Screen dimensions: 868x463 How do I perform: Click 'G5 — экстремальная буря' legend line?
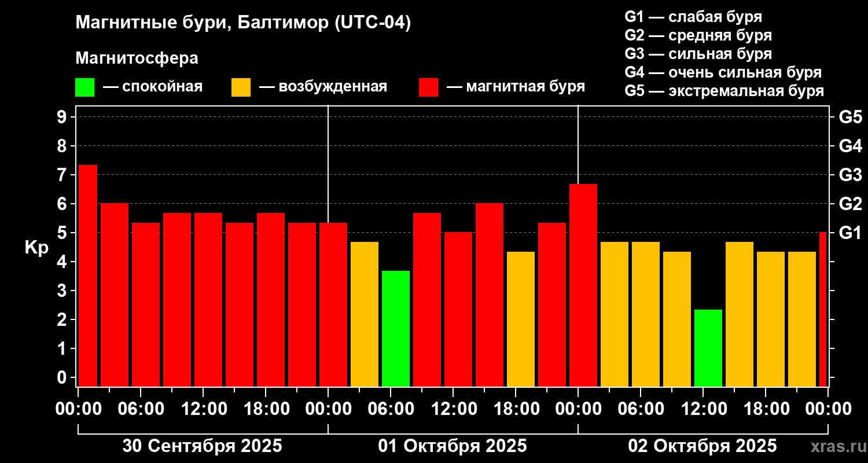coord(724,91)
